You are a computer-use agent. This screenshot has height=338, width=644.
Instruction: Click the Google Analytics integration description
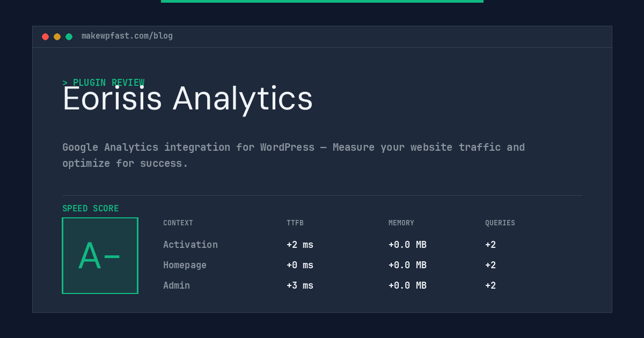[294, 155]
